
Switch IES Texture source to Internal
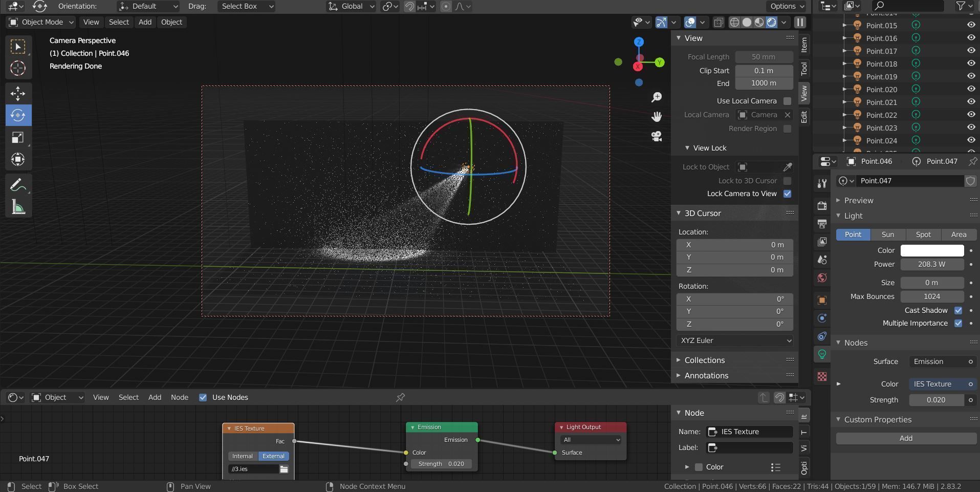tap(242, 456)
